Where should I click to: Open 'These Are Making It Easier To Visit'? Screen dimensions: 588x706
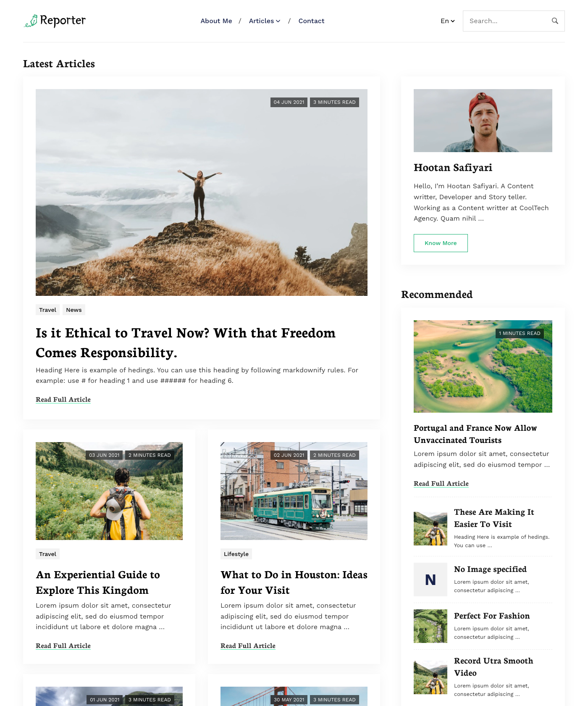[494, 518]
